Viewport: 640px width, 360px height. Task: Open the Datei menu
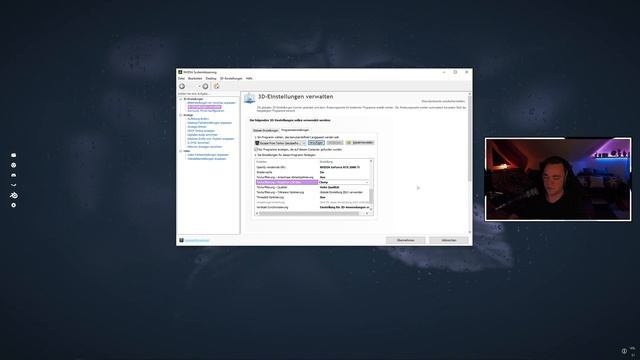click(181, 78)
